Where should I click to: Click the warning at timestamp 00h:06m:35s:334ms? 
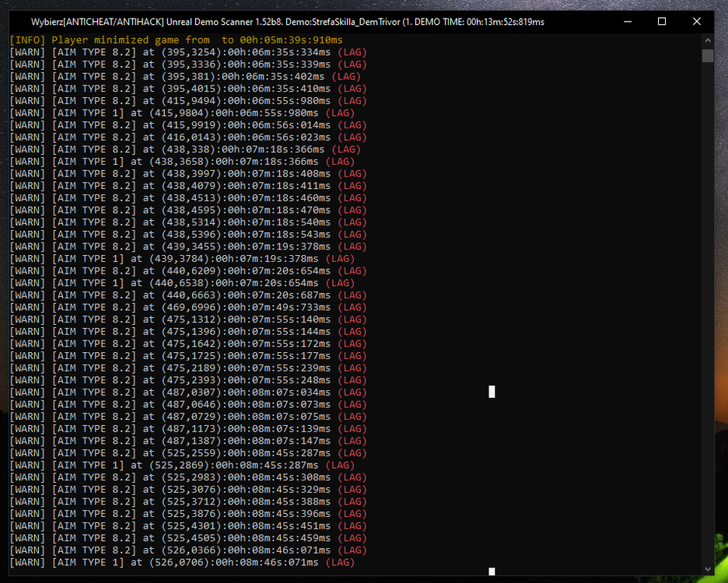pyautogui.click(x=188, y=52)
